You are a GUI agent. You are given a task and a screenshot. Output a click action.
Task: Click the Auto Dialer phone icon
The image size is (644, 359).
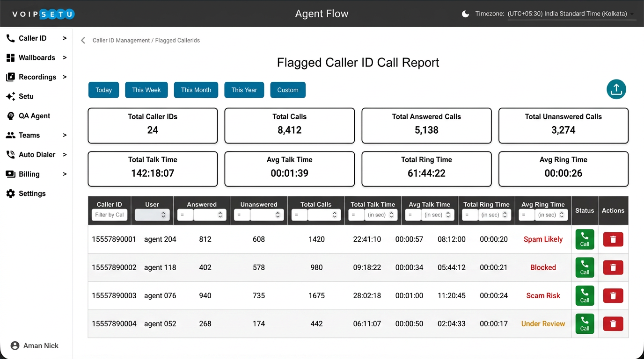pyautogui.click(x=10, y=155)
